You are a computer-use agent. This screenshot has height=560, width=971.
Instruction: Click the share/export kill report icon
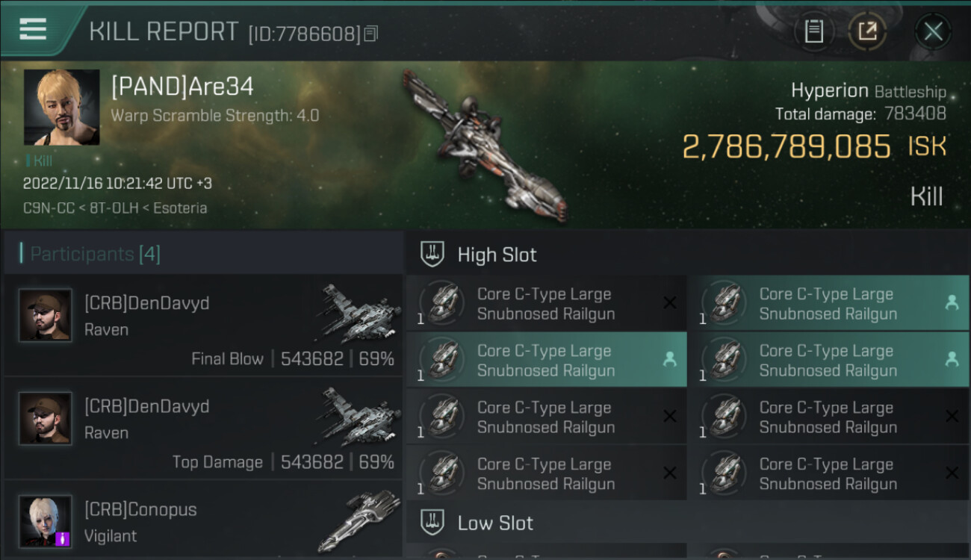pyautogui.click(x=867, y=31)
